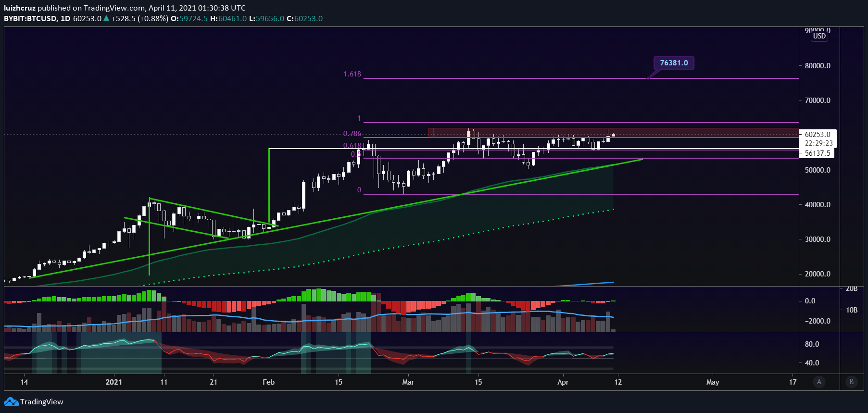Click the Mar label on time axis
868x413 pixels.
tap(408, 382)
